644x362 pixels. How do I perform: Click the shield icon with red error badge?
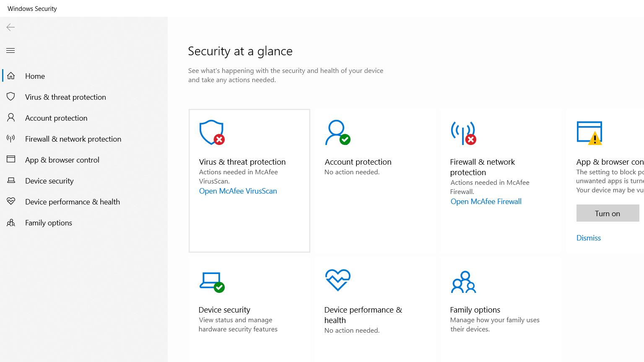coord(212,132)
